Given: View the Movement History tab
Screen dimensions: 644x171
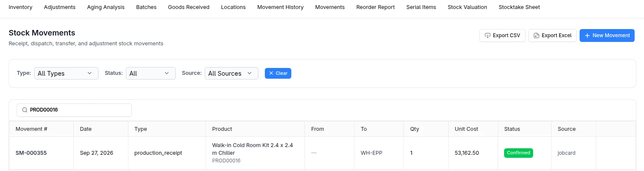Looking at the screenshot, I should pyautogui.click(x=280, y=7).
